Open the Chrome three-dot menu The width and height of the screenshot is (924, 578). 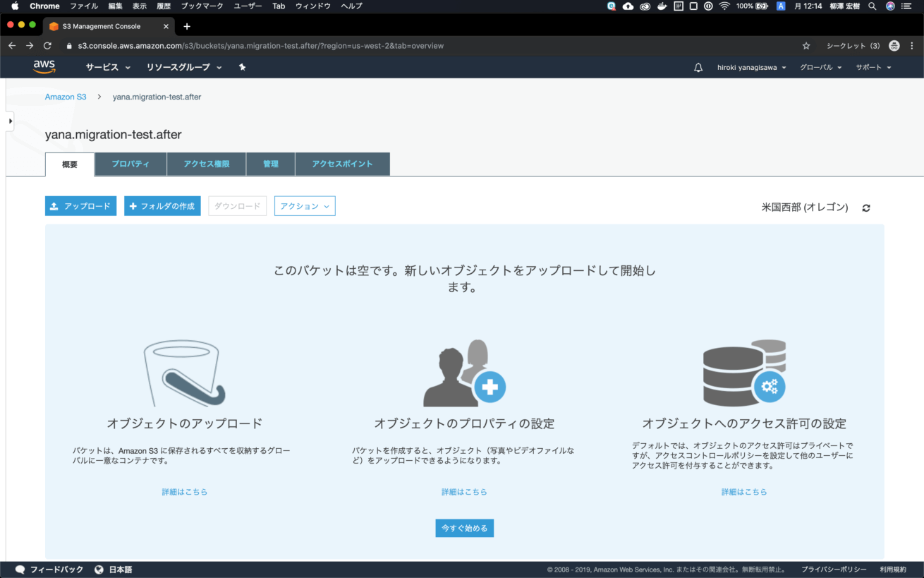point(913,46)
